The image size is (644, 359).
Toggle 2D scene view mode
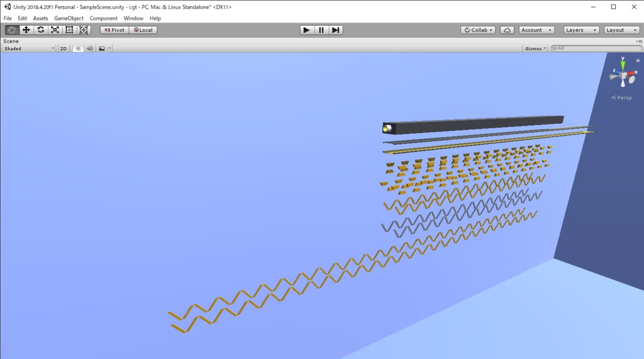(x=64, y=48)
